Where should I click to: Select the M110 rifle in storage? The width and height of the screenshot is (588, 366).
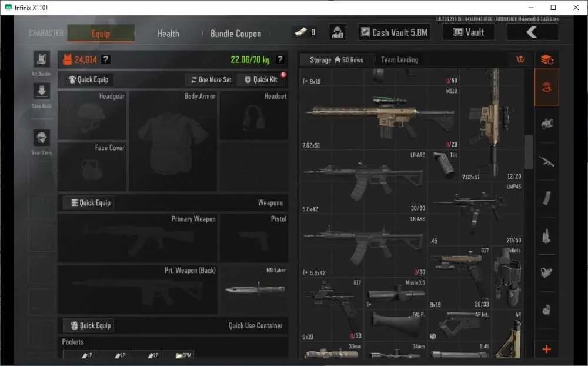[x=380, y=118]
